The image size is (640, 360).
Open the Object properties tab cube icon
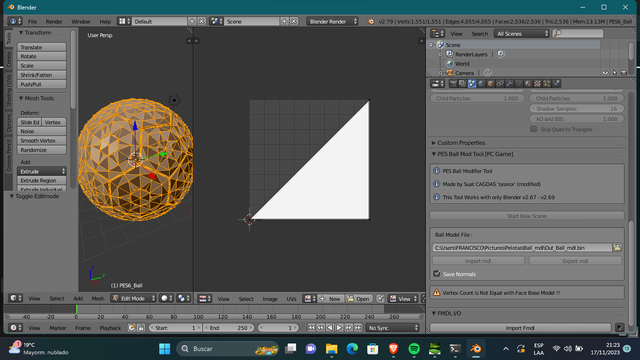(x=491, y=84)
